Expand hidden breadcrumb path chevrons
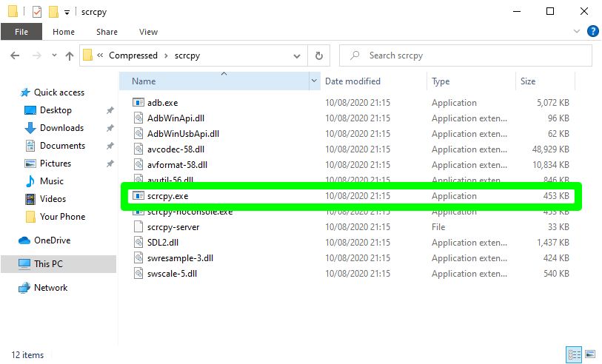Screen dimensions: 602x364 coord(100,55)
